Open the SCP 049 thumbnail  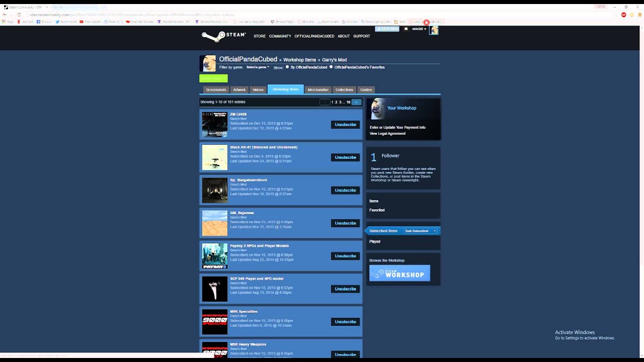pos(215,289)
